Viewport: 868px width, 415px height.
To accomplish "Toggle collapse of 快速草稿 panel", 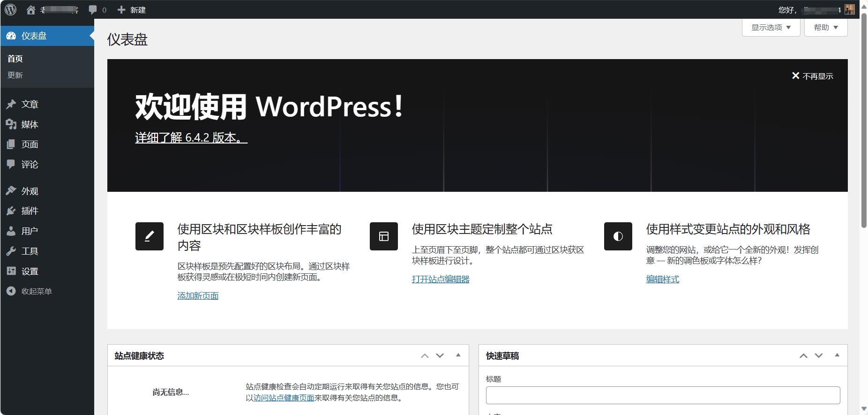I will pyautogui.click(x=837, y=355).
